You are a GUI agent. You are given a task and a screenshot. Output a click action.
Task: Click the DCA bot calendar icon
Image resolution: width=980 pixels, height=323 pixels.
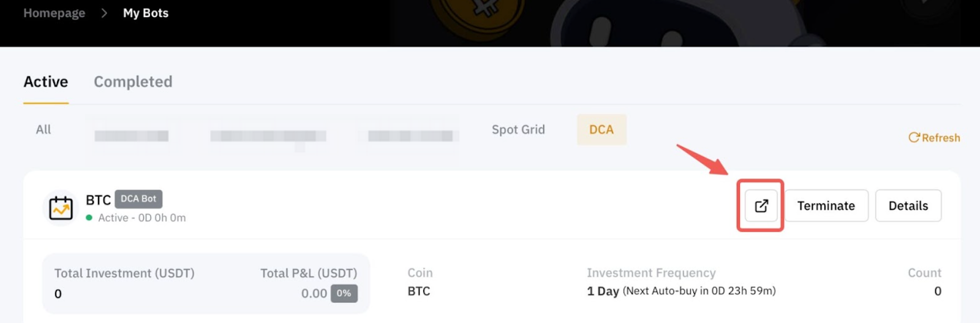click(x=61, y=208)
